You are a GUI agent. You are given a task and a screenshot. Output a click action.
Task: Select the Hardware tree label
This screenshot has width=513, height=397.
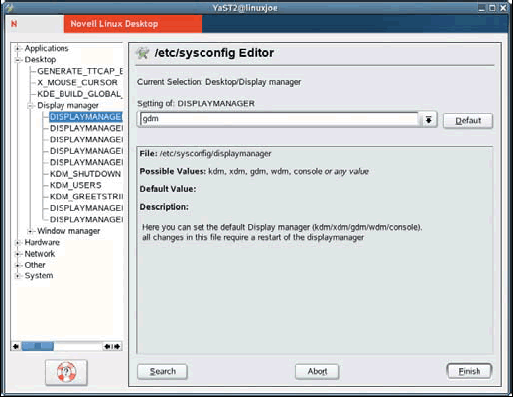[42, 243]
